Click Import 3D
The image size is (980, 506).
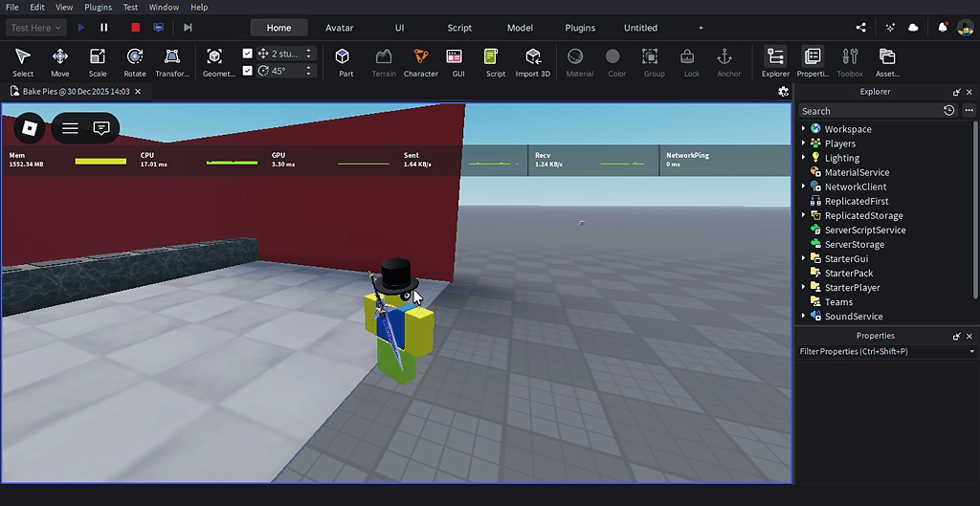point(532,62)
